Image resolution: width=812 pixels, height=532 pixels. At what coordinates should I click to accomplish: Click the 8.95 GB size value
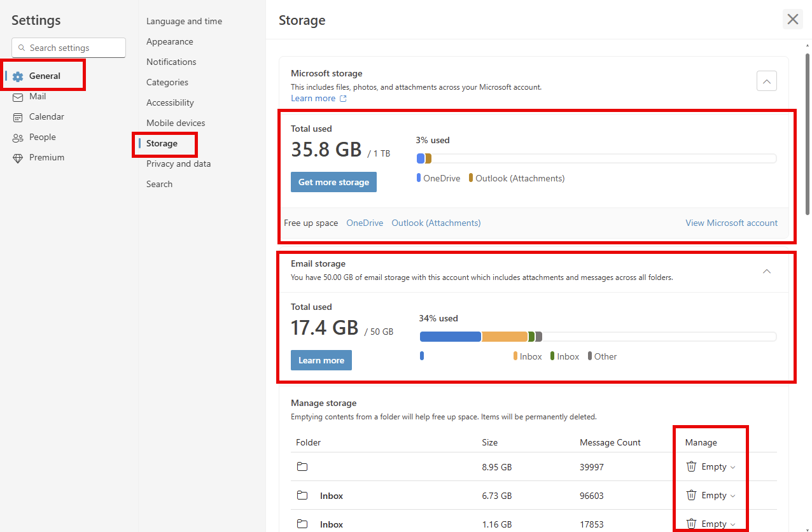tap(497, 467)
